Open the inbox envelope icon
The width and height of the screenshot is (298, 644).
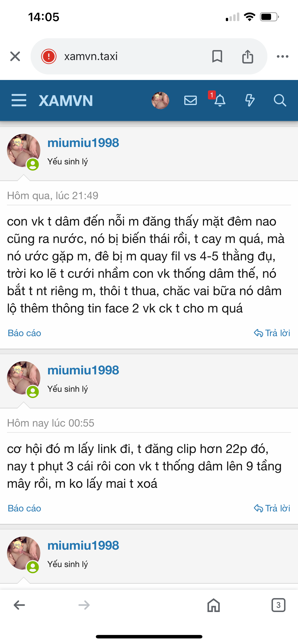coord(190,101)
